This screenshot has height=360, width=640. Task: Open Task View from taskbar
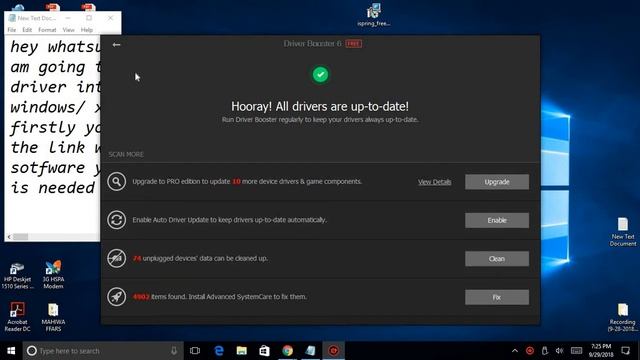pos(195,351)
